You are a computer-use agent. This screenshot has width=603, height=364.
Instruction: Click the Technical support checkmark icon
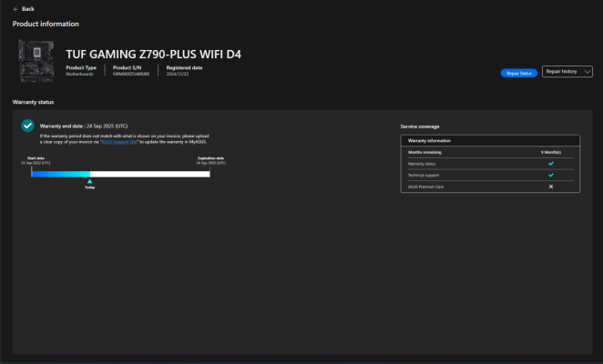pyautogui.click(x=551, y=176)
